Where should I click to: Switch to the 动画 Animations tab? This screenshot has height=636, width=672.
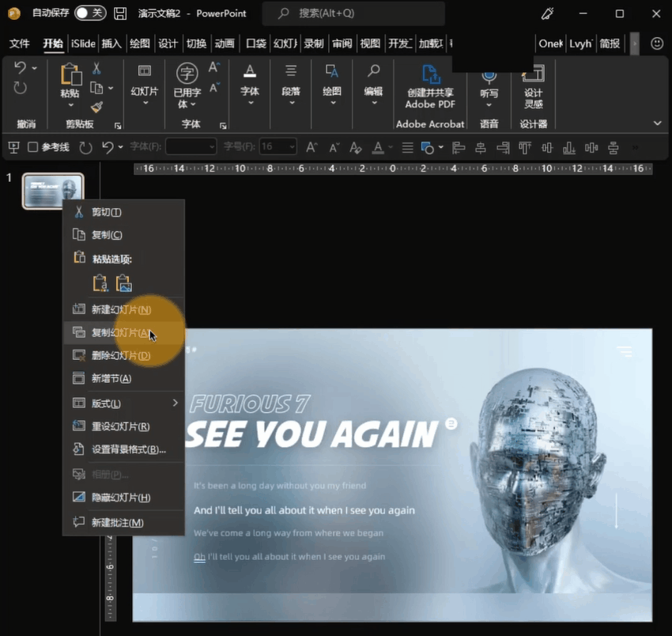225,44
